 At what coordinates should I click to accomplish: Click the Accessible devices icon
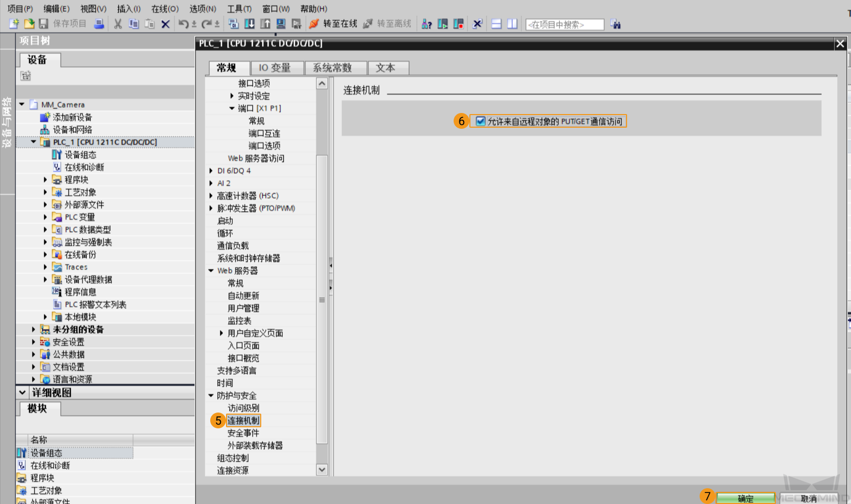(x=427, y=24)
